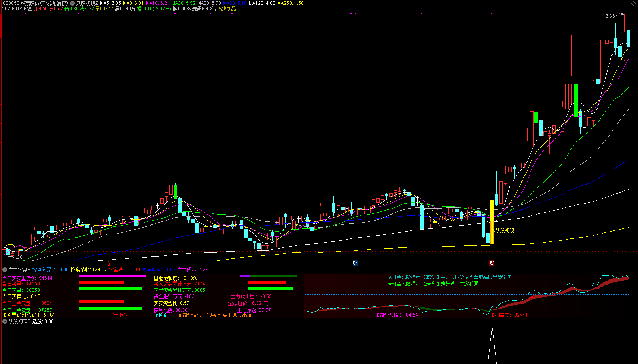Select the yellow signal candle beside 妖股初现
This screenshot has height=364, width=638.
492,223
